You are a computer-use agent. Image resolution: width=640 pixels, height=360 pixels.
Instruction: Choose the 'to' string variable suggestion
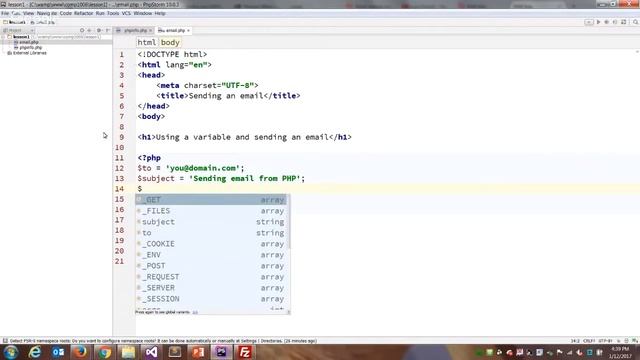211,233
